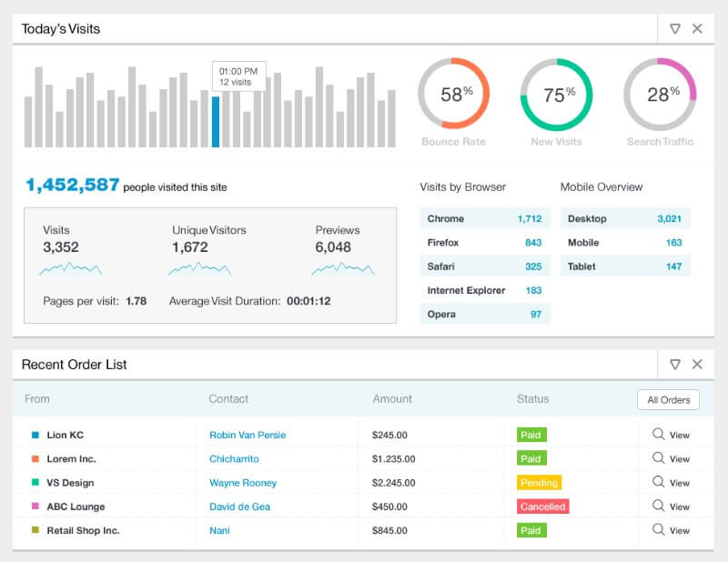Collapse the Recent Order List panel

click(674, 364)
